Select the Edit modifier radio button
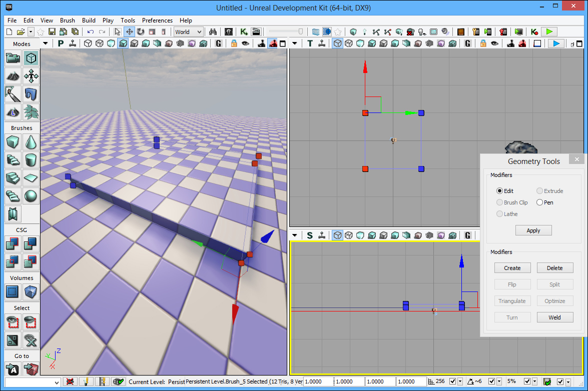Image resolution: width=588 pixels, height=391 pixels. (x=499, y=191)
